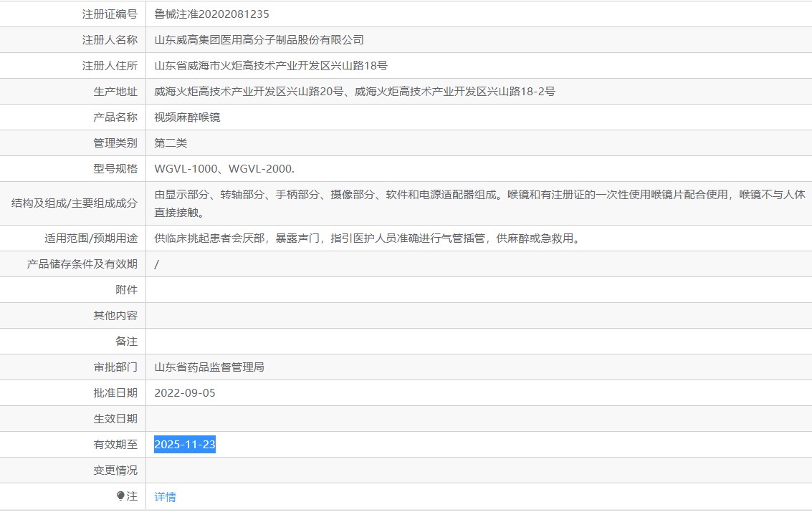Viewport: 812px width, 512px height.
Task: Click approval department 山东省药品监督管理局
Action: (x=209, y=367)
